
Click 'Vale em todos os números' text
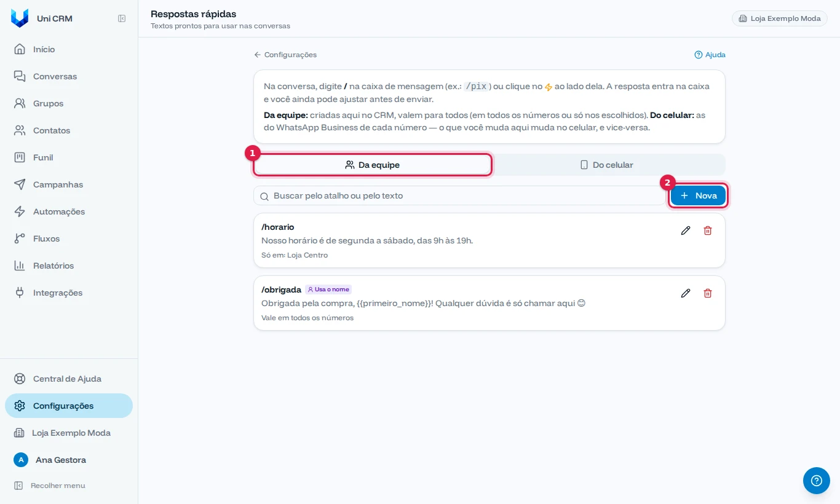[x=307, y=318]
